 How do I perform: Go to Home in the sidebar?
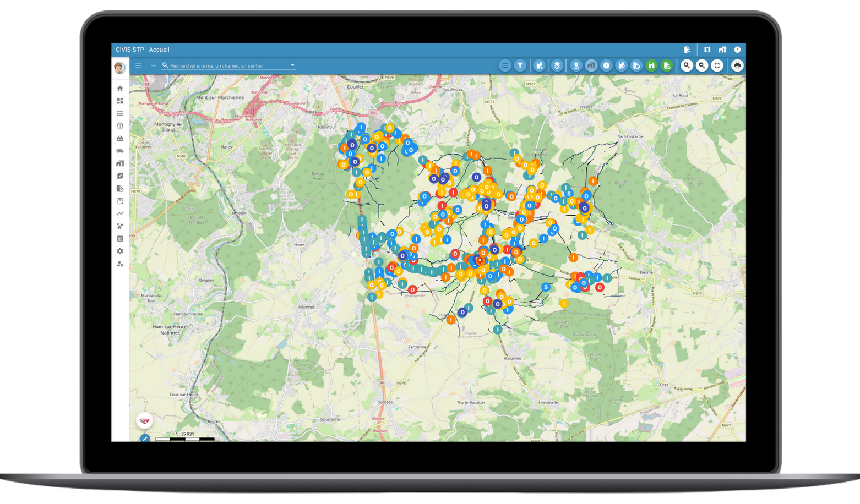coord(120,88)
